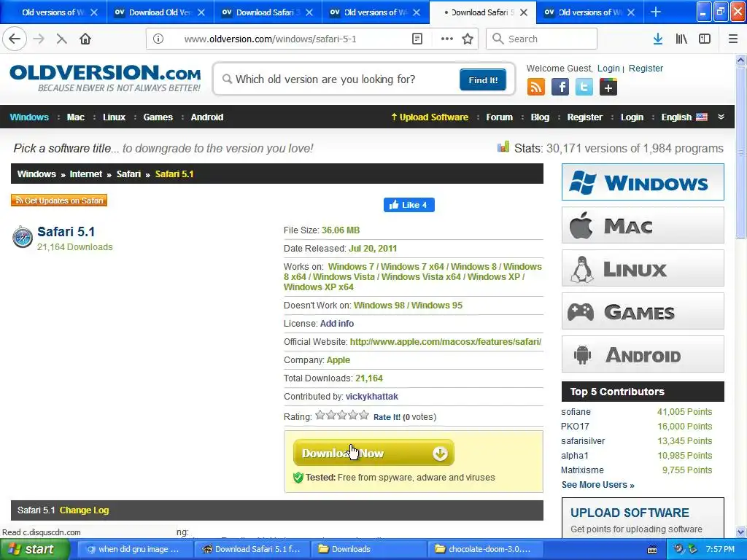Bookmark this page with the star
The height and width of the screenshot is (560, 747).
pos(468,39)
